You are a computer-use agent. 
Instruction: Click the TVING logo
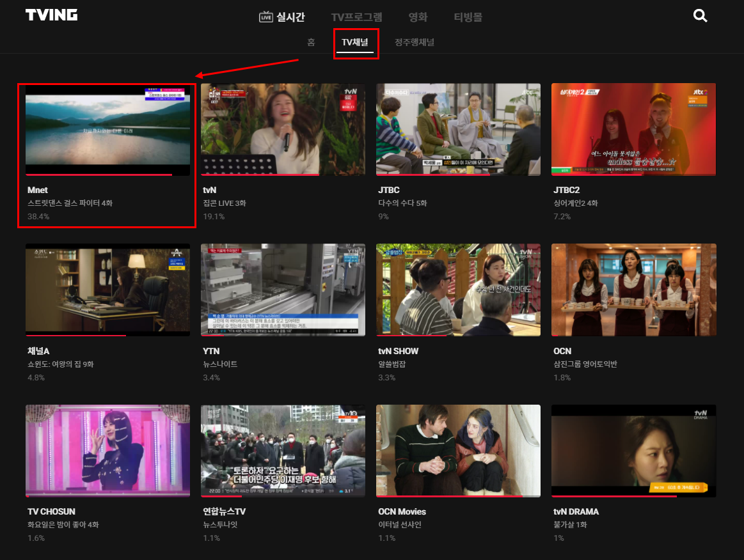click(51, 15)
